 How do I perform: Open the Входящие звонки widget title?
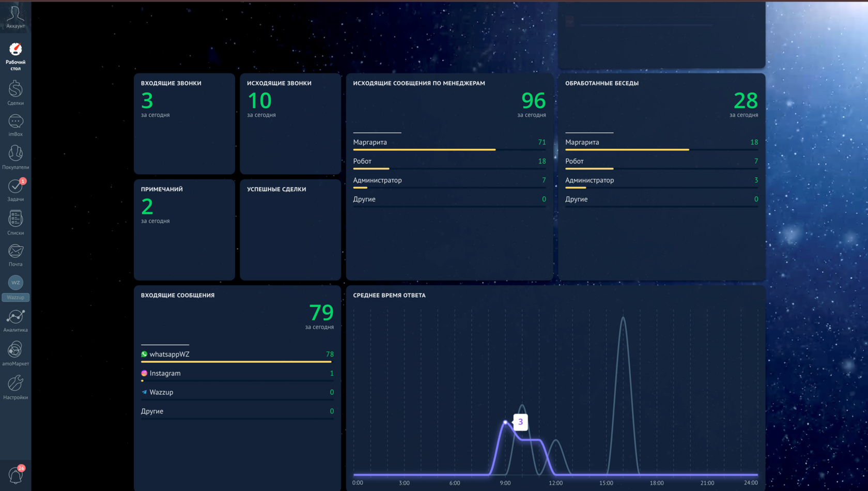(x=171, y=83)
